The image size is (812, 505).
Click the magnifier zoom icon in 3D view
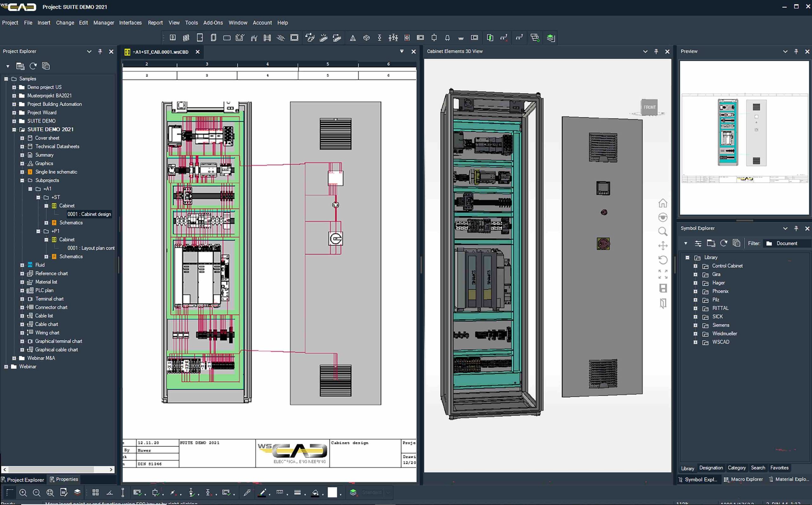pos(663,231)
